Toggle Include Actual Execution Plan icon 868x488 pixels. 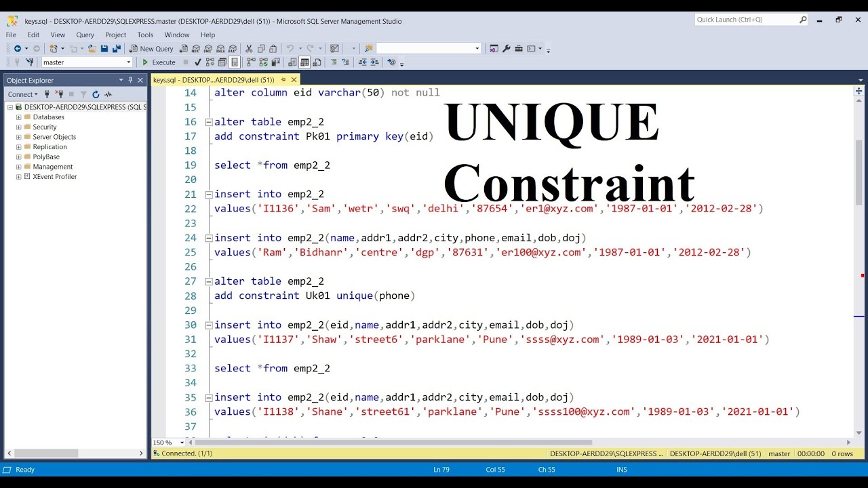pyautogui.click(x=251, y=62)
